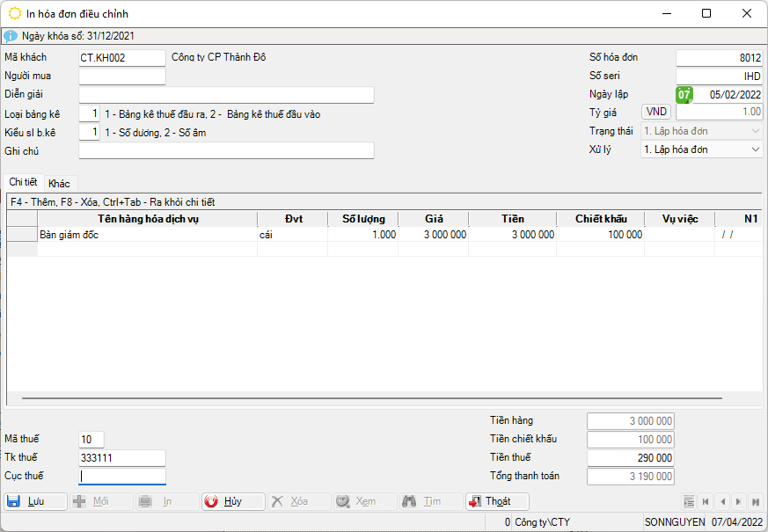Click the list view icon left of navigation arrows
The image size is (768, 532).
coord(689,501)
